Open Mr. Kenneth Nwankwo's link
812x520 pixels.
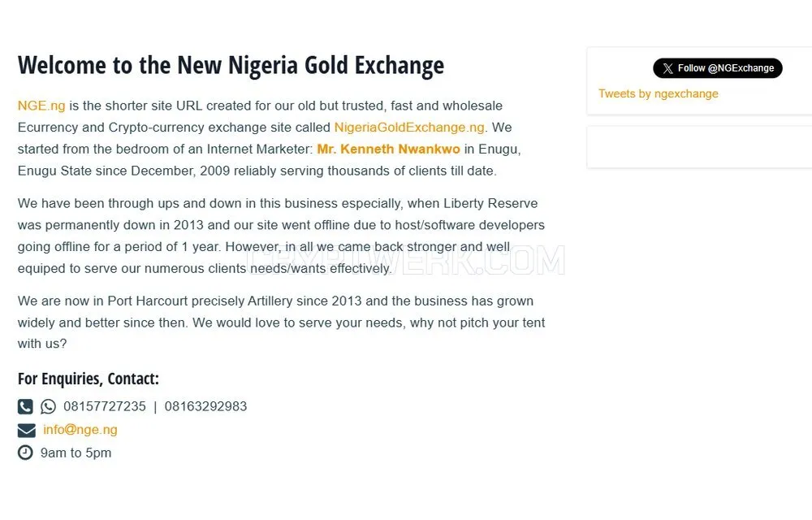(388, 149)
